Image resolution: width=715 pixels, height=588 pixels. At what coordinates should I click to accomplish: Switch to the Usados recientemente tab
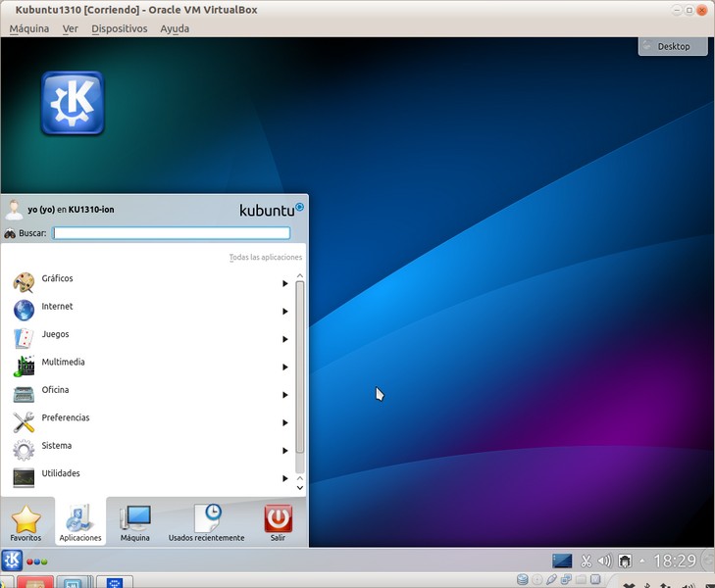[x=206, y=522]
